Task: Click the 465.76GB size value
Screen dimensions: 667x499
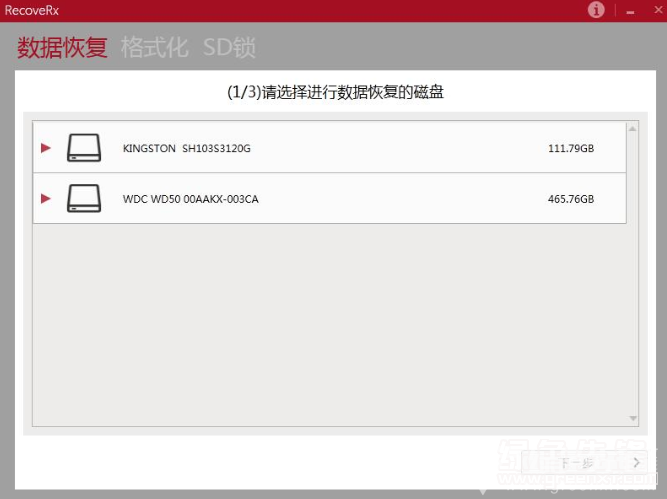Action: pos(571,199)
